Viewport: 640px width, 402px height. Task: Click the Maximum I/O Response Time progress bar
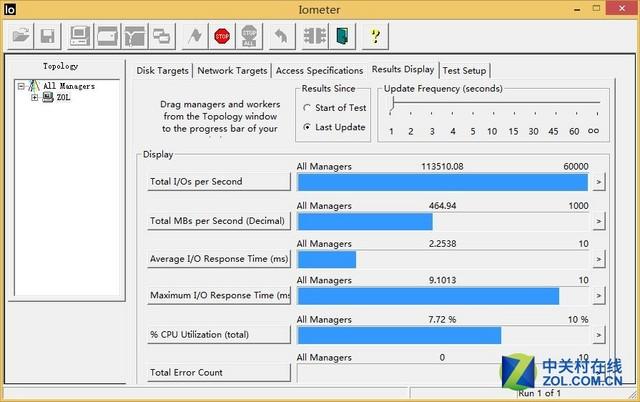443,295
